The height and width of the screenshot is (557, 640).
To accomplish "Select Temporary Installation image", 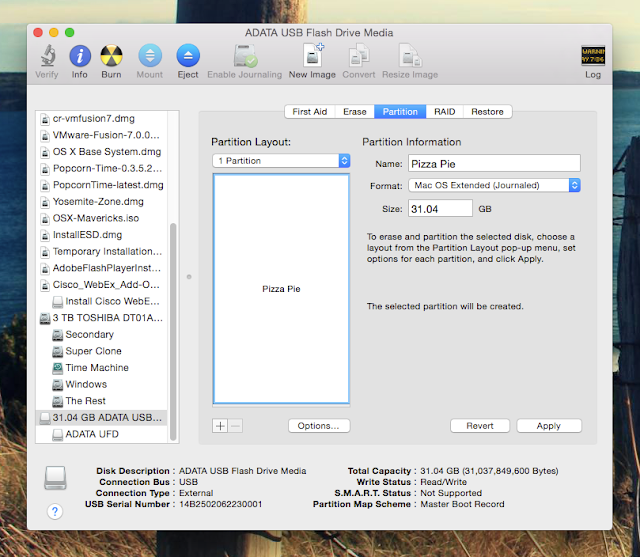I will [x=101, y=252].
